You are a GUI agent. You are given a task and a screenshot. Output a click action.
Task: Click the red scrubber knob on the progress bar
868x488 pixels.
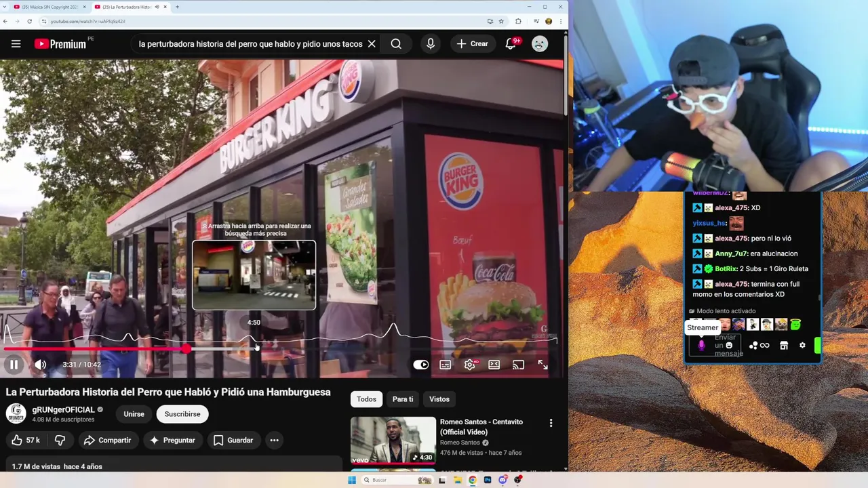tap(186, 349)
